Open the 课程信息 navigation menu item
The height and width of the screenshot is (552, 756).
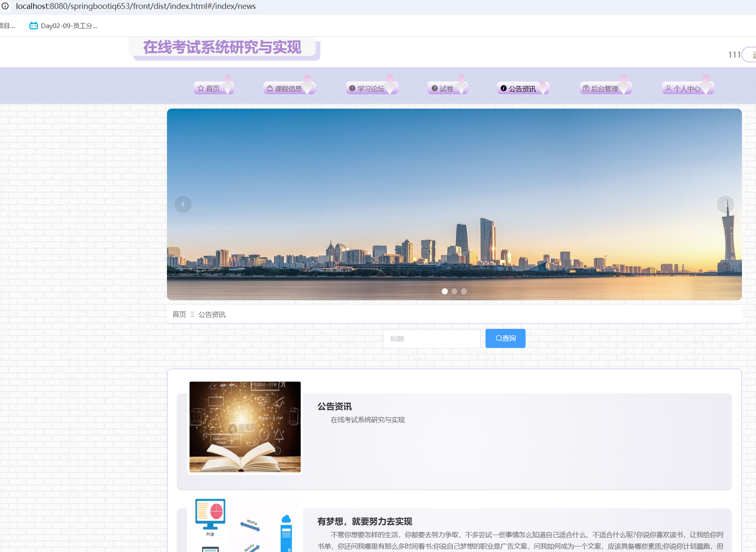pos(288,88)
